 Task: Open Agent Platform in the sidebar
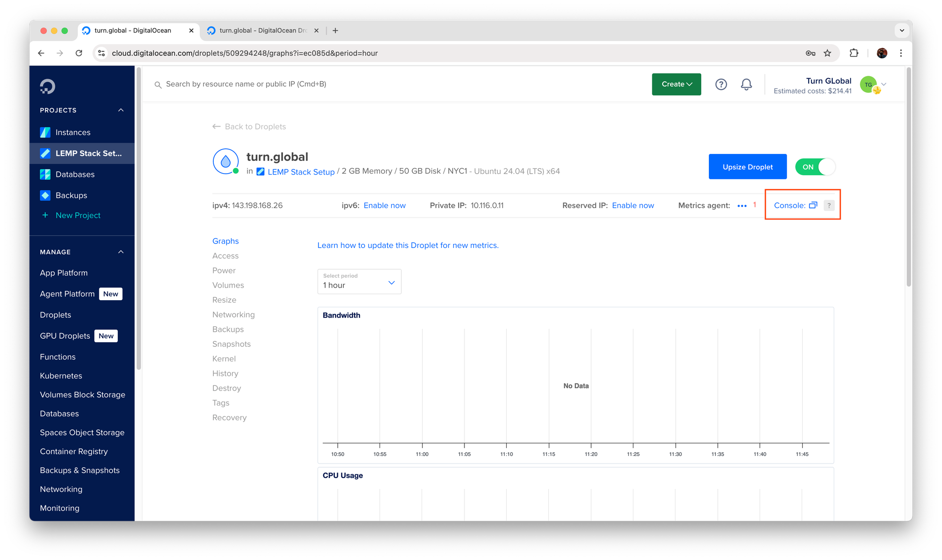point(67,294)
